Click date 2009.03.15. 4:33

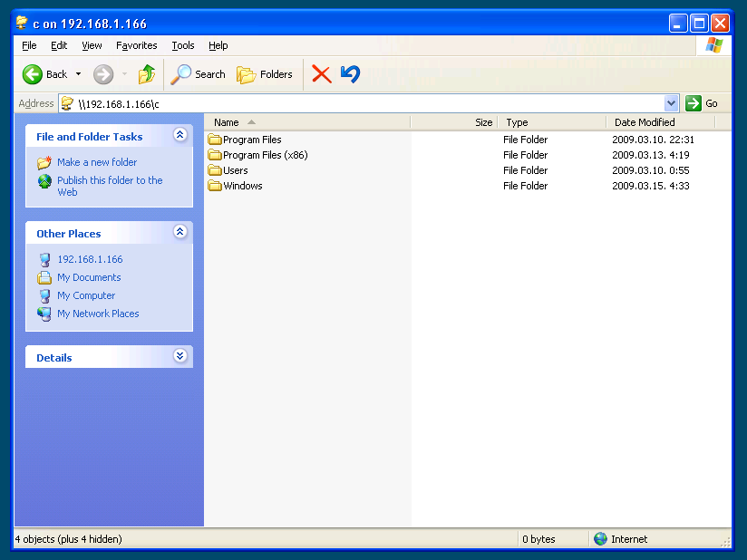coord(651,186)
